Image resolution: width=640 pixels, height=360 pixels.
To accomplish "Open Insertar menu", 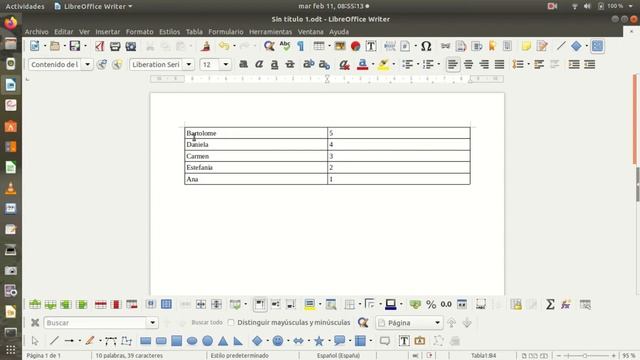I will coord(108,31).
